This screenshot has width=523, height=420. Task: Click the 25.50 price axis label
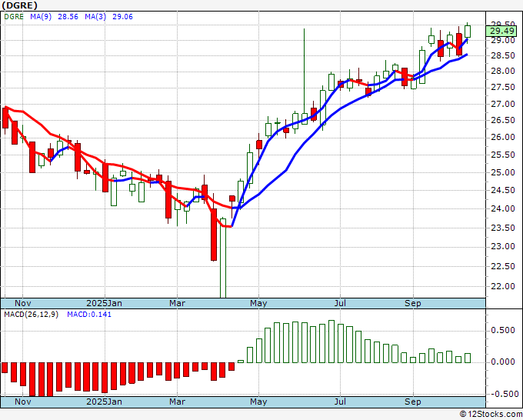pyautogui.click(x=503, y=155)
